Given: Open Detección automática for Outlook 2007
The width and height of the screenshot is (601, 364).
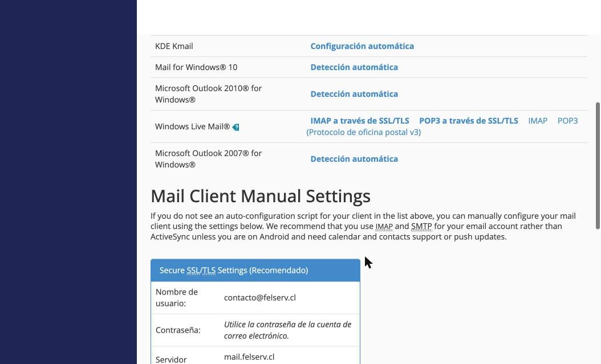Looking at the screenshot, I should 354,159.
